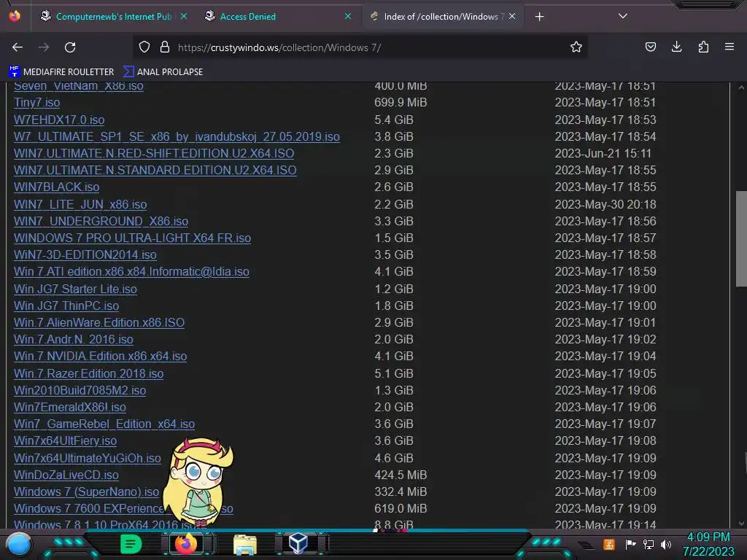
Task: Open WIN7.ULTIMATE.N.RED-SHIFT.EDITION.U2.X64.ISO
Action: [154, 153]
